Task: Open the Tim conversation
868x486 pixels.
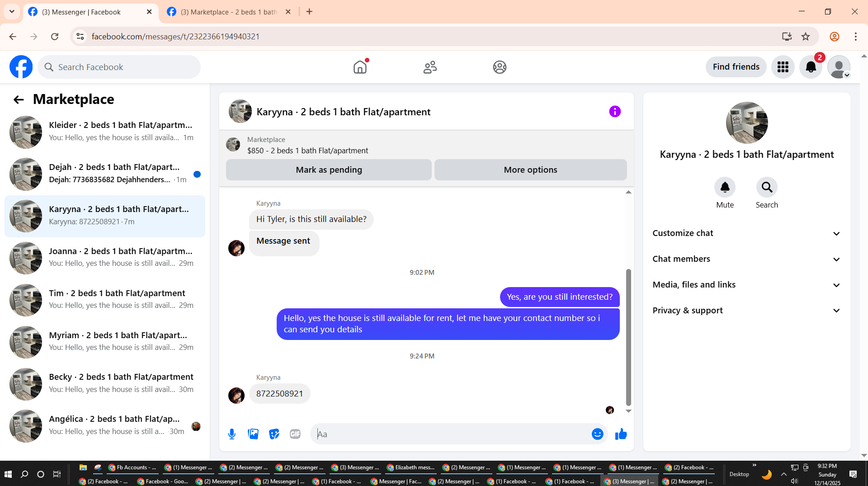Action: tap(105, 300)
